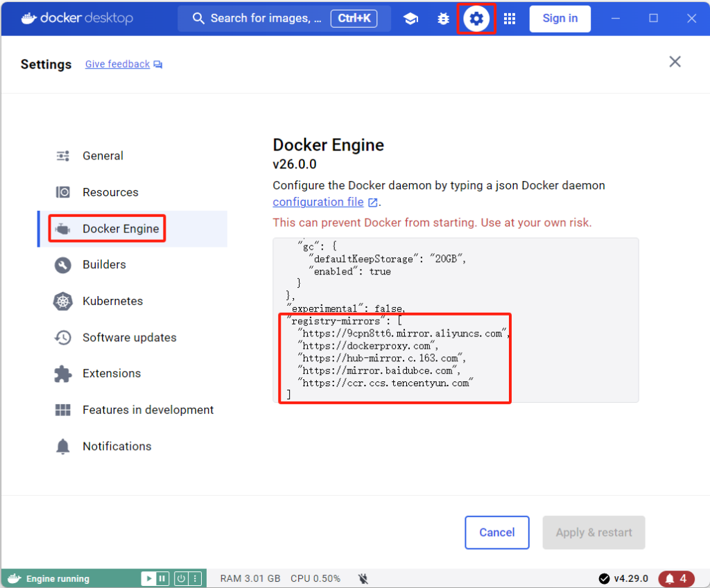Click the Docker Desktop whale logo
Viewport: 710px width, 588px height.
pos(29,18)
